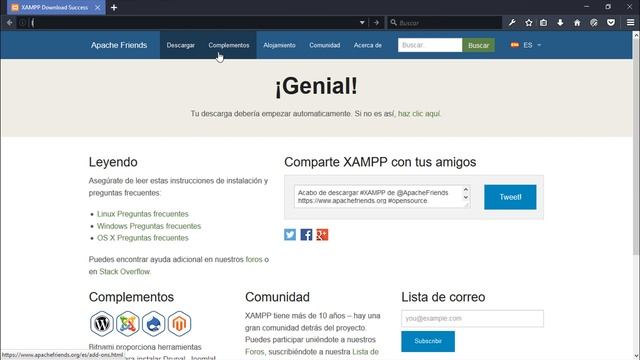Click the tweet text area up arrow
The height and width of the screenshot is (360, 640).
coord(466,190)
